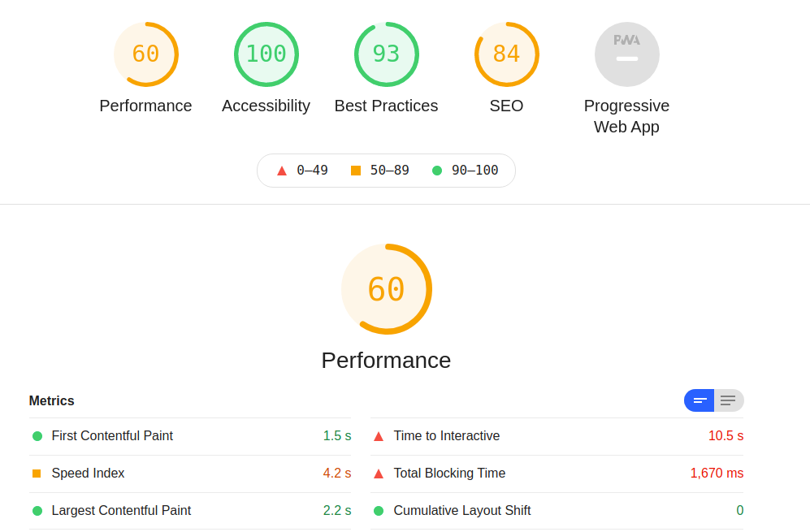Click the SEO score gauge showing 84

[506, 54]
